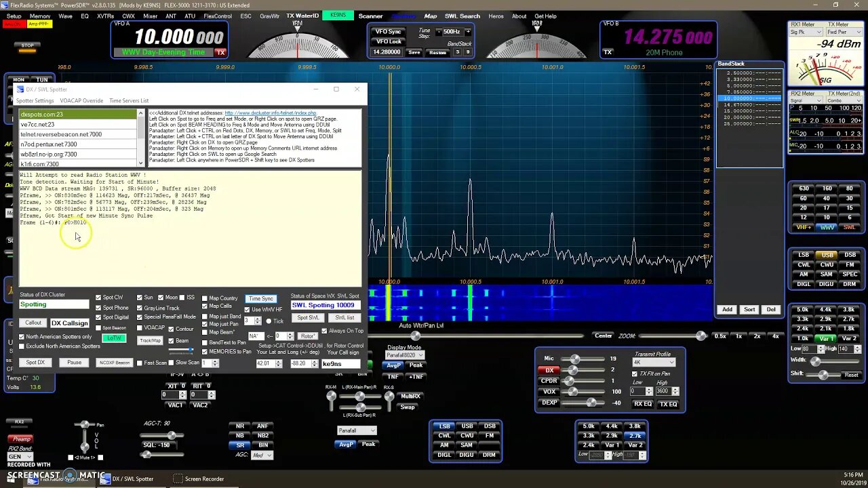This screenshot has width=868, height=488.
Task: Select the 160 band button
Action: pos(827,188)
